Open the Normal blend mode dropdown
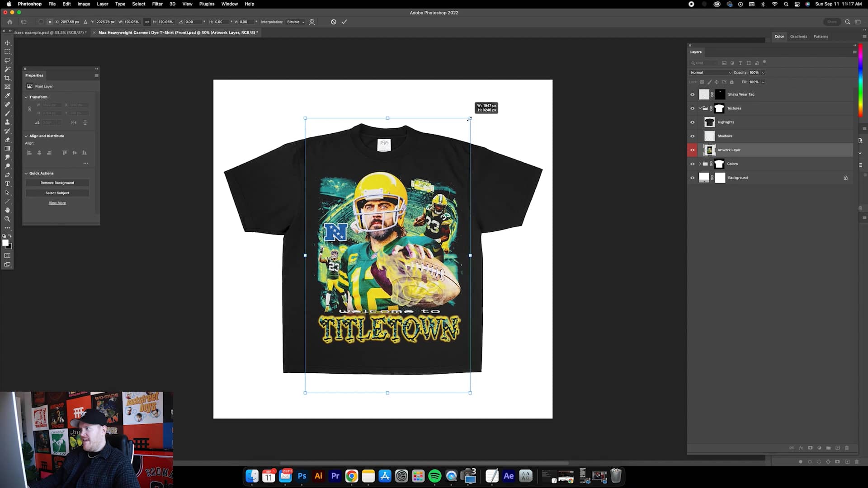Viewport: 868px width, 488px height. (711, 73)
